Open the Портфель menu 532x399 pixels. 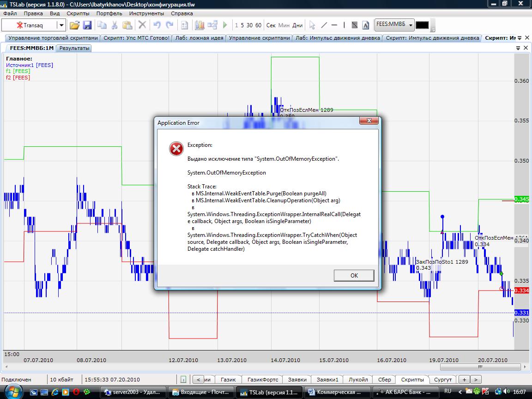click(109, 13)
